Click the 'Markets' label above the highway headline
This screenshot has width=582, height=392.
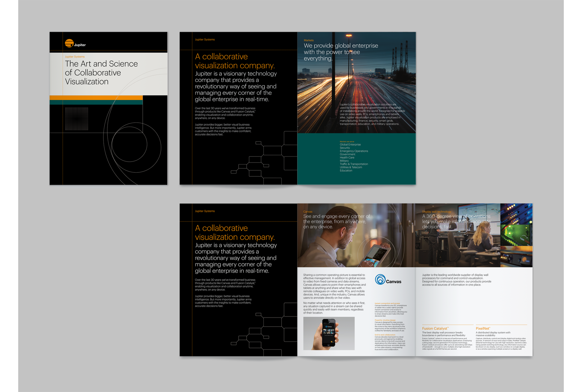pos(309,40)
